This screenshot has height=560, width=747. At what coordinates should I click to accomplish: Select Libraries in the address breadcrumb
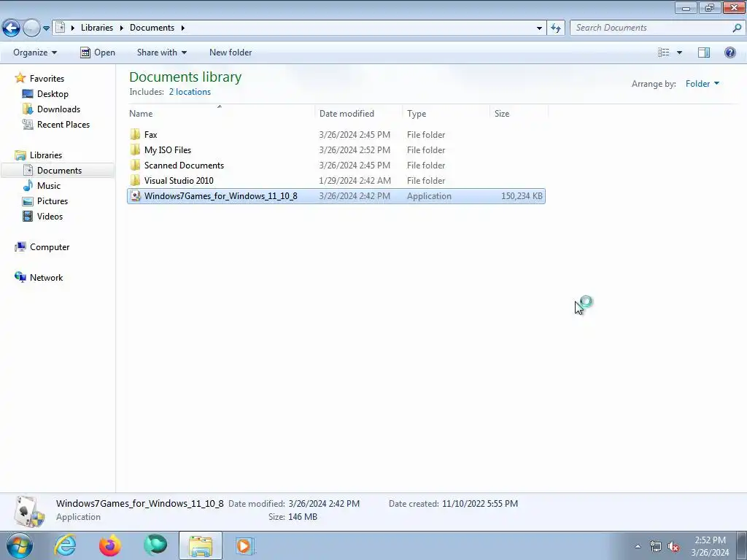97,28
